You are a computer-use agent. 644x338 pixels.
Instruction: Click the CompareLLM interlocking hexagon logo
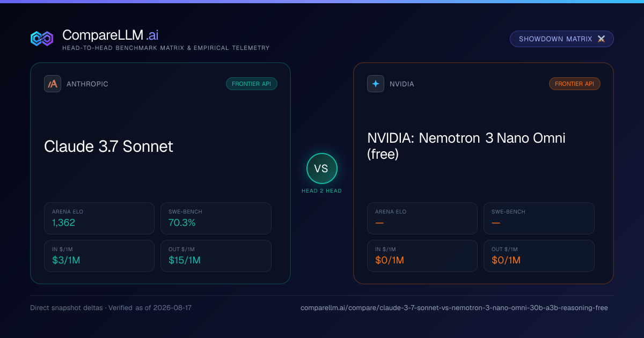[x=42, y=39]
